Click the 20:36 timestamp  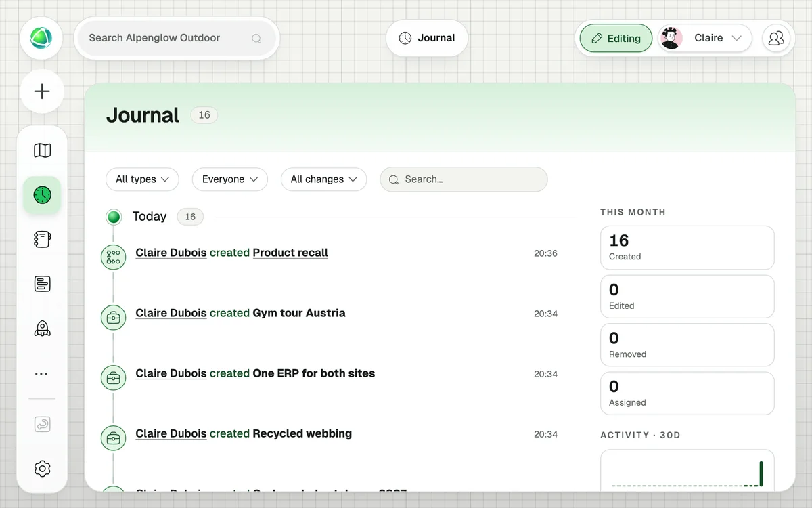click(x=545, y=253)
